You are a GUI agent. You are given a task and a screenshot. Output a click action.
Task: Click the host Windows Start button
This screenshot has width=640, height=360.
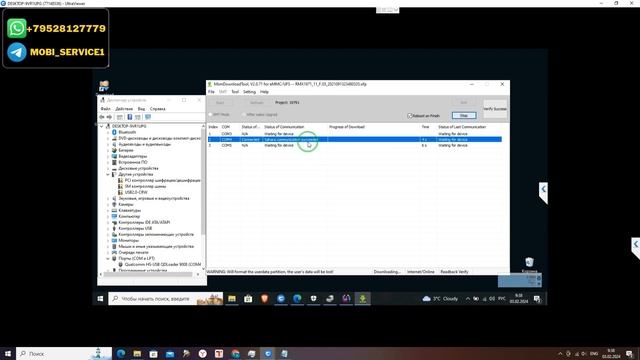pos(8,353)
